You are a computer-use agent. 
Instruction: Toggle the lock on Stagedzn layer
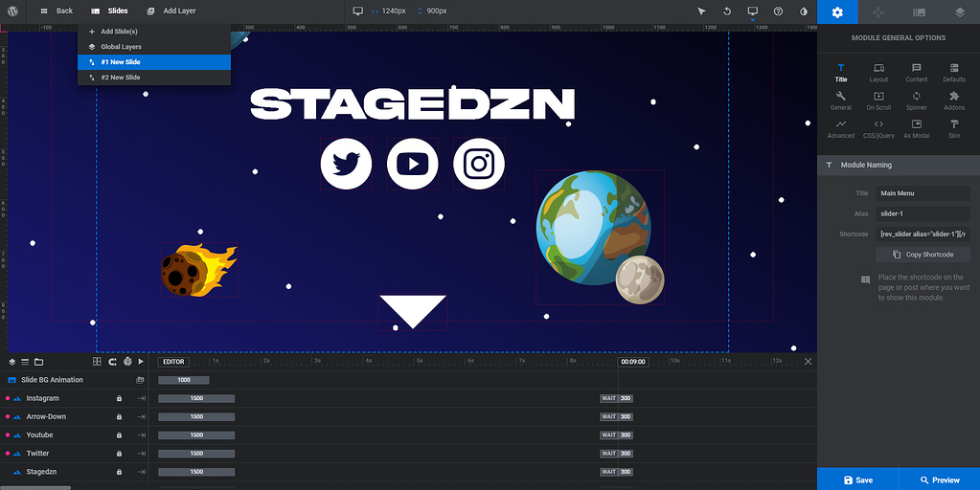click(x=119, y=472)
